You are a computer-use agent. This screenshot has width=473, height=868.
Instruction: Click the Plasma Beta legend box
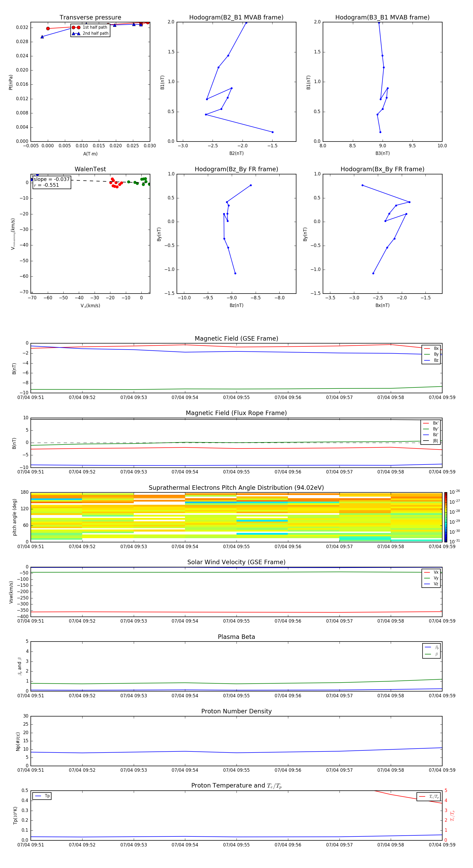tap(431, 651)
